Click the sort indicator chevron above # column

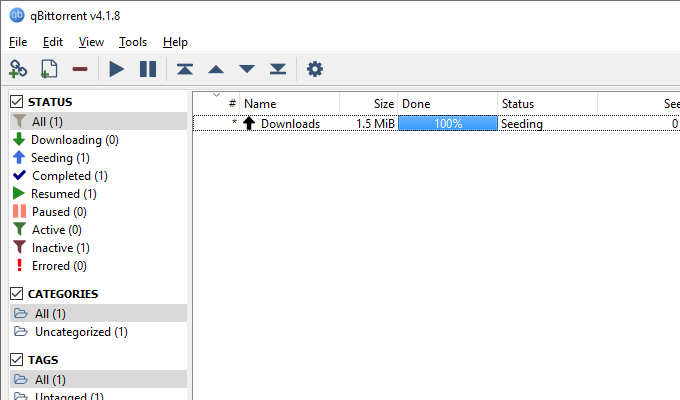(216, 95)
